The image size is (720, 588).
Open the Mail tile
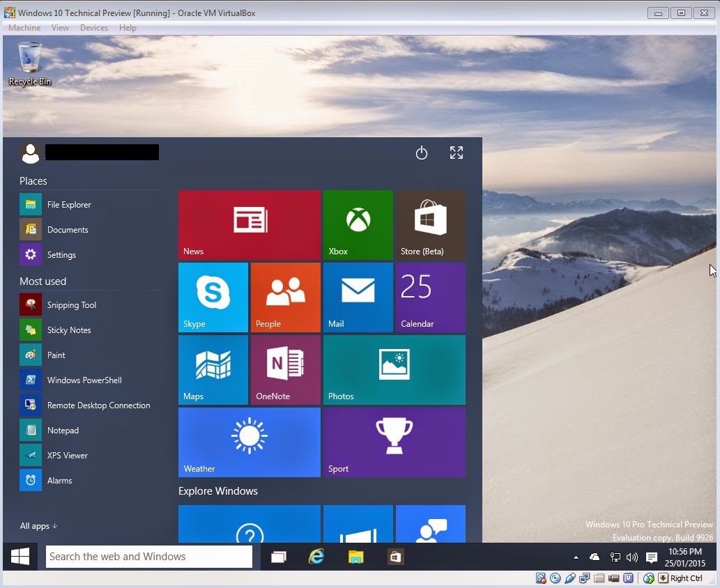coord(358,297)
